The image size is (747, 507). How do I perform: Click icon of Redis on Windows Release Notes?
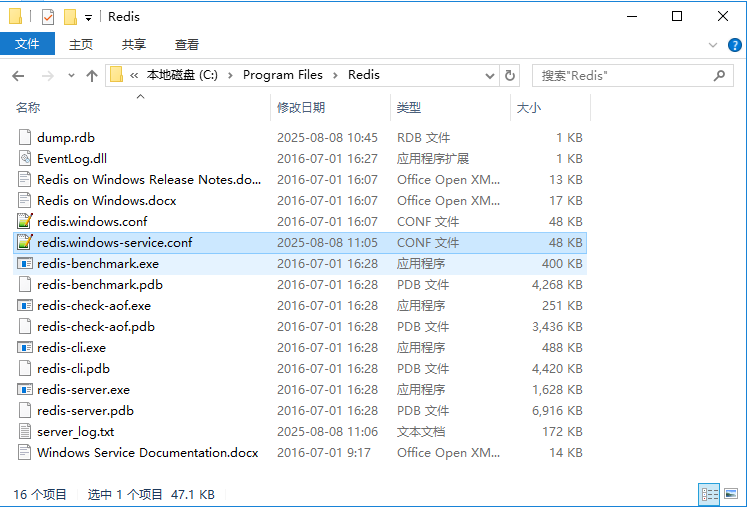[x=25, y=179]
